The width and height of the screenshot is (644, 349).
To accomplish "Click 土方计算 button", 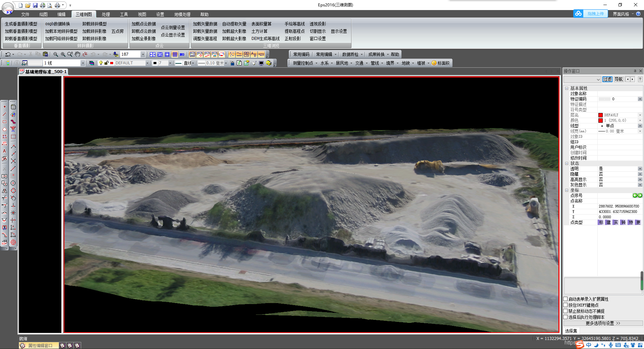I will (x=259, y=31).
